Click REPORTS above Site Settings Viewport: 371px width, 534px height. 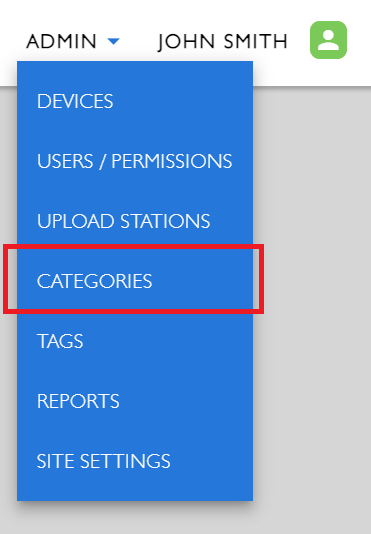click(x=78, y=401)
